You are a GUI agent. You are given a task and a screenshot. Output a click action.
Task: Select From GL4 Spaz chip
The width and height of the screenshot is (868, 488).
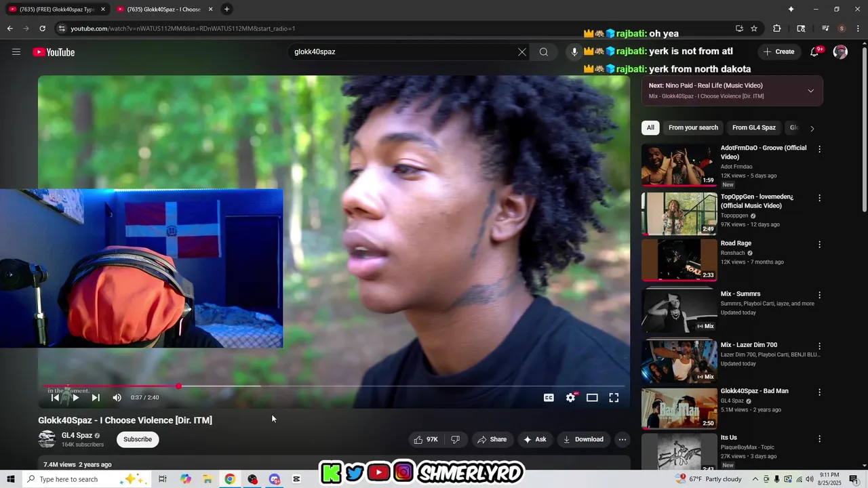754,127
